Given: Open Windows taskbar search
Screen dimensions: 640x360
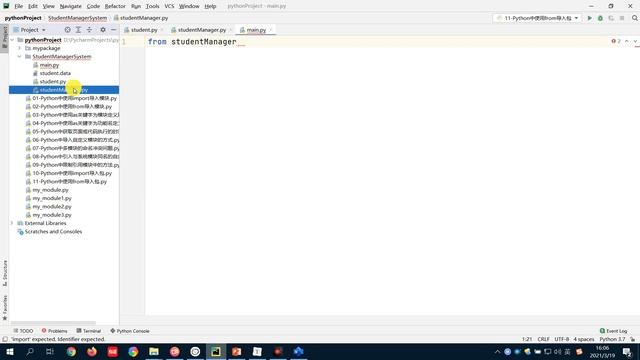Looking at the screenshot, I should (30, 351).
